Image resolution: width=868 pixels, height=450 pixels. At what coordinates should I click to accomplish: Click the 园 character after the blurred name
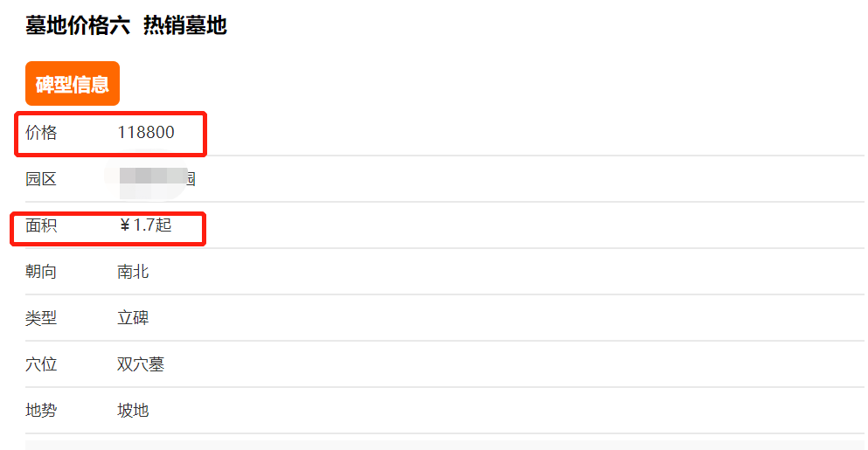[189, 180]
